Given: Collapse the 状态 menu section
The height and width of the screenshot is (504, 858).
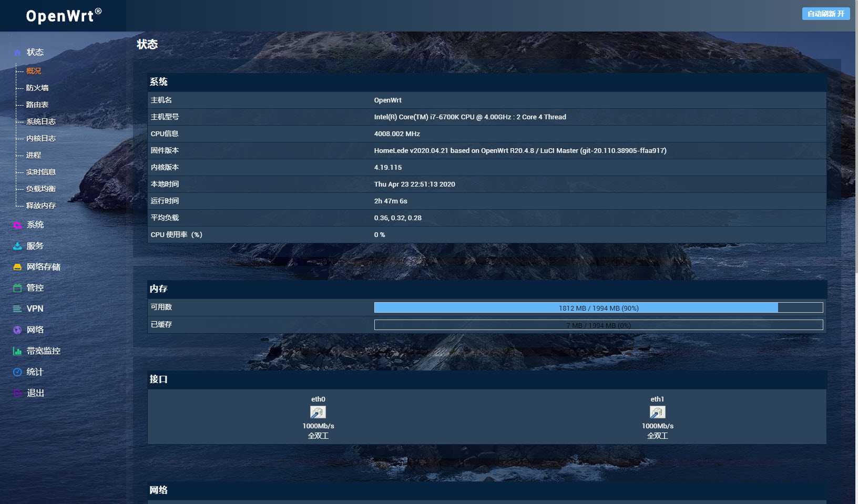Looking at the screenshot, I should [35, 52].
